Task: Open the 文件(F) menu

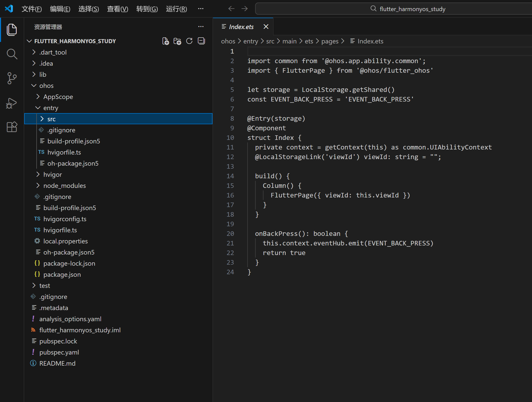Action: (32, 9)
